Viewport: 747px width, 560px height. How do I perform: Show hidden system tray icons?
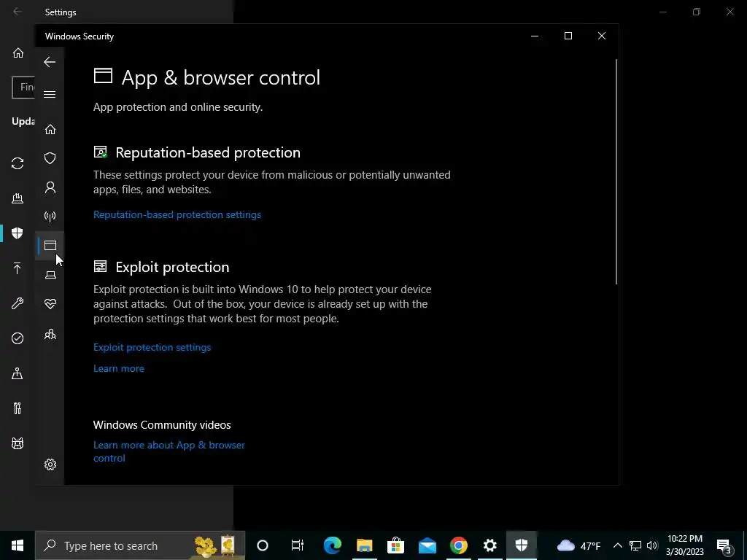pos(617,545)
